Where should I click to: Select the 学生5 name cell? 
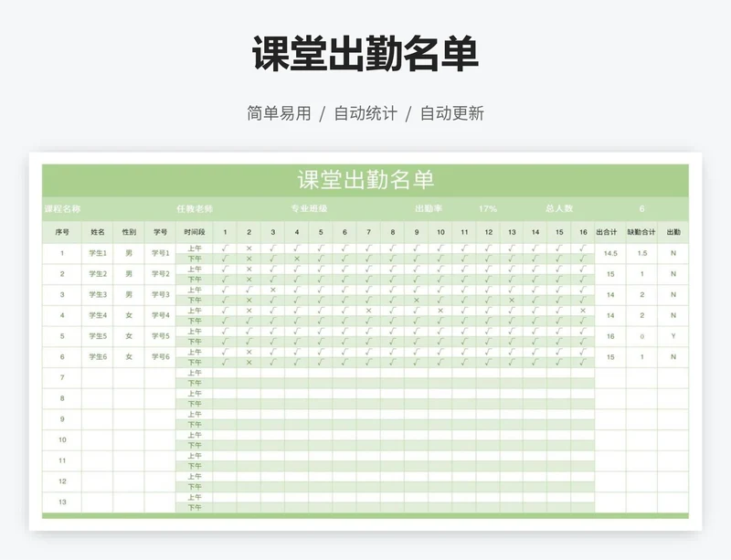pyautogui.click(x=98, y=336)
